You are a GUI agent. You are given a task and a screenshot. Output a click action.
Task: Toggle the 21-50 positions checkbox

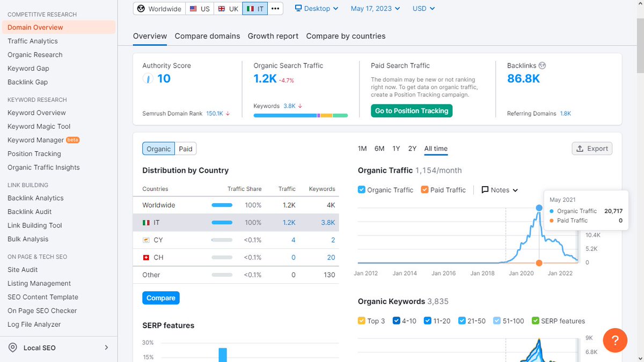point(462,321)
